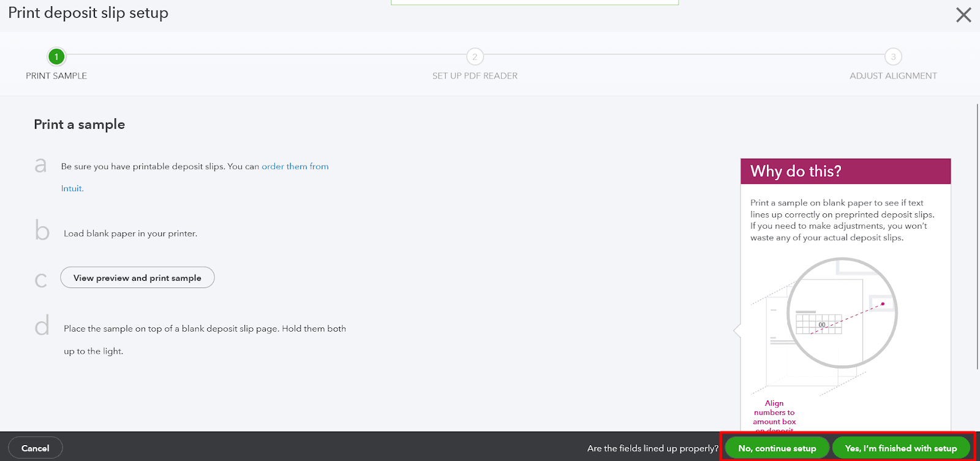
Task: Jump to ADJUST ALIGNMENT step label
Action: [x=893, y=76]
